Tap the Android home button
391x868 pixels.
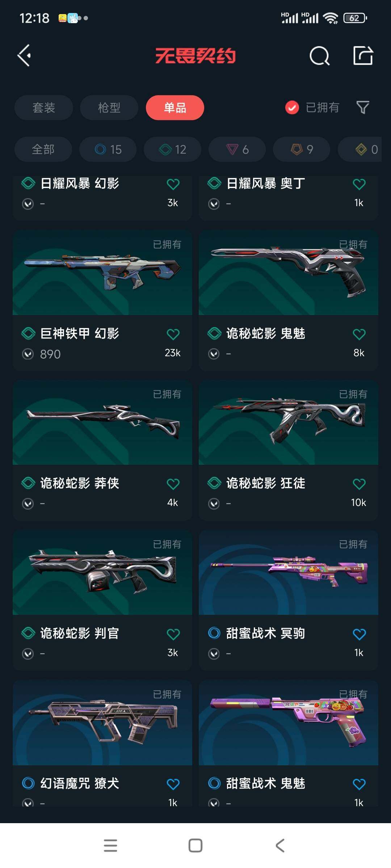[195, 846]
